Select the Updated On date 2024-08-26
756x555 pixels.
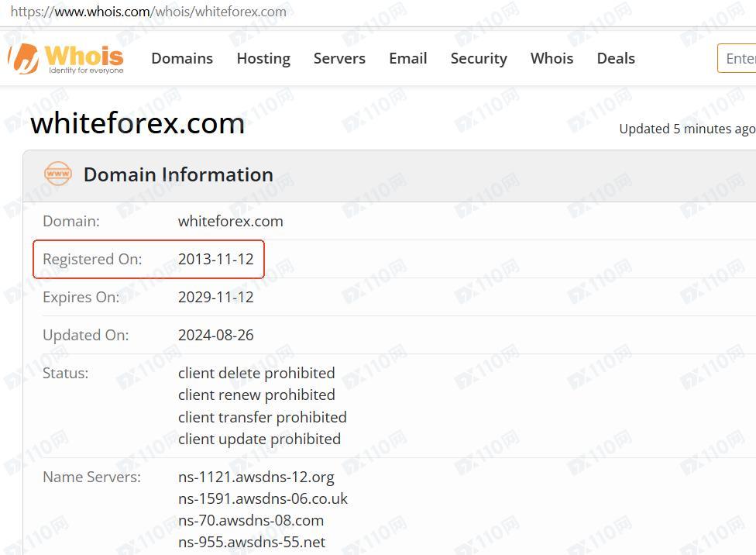215,335
